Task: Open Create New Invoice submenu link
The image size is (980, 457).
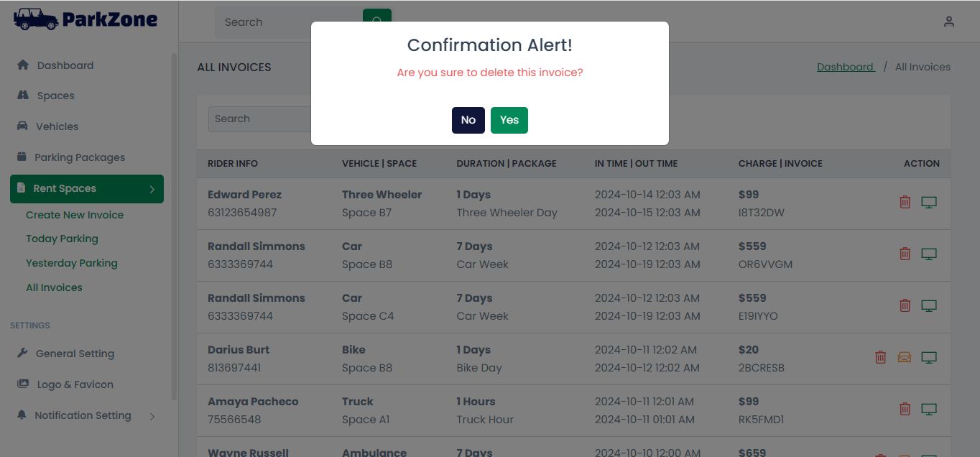Action: click(x=75, y=215)
